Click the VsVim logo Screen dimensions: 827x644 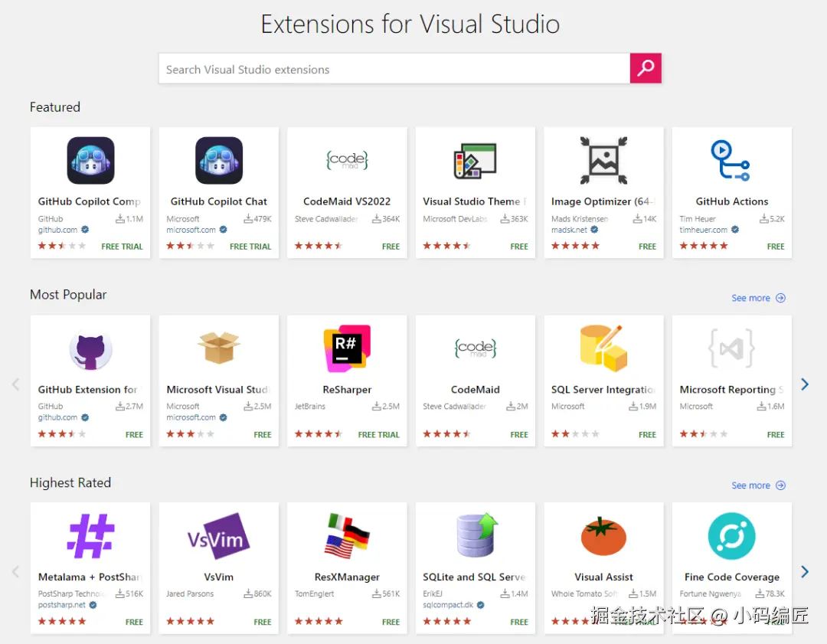[219, 536]
